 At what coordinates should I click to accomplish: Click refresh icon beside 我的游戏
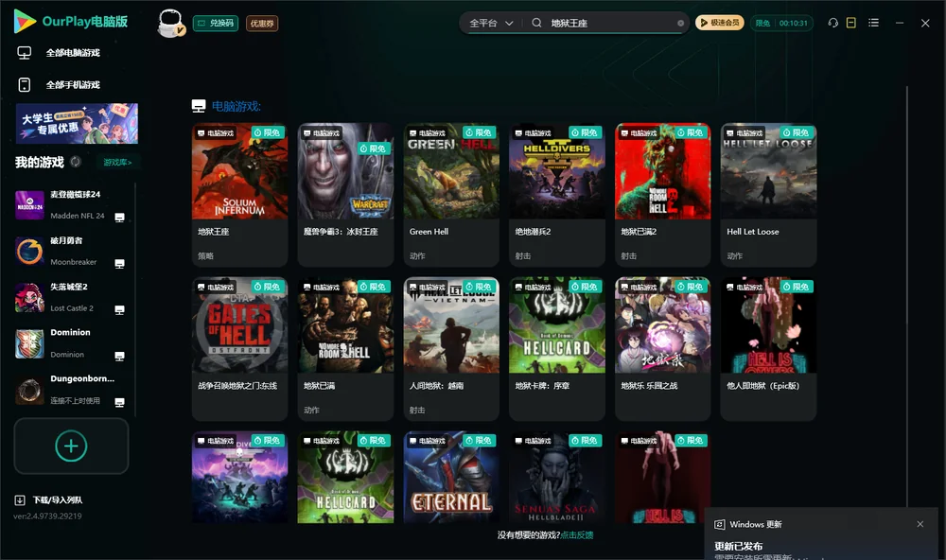click(x=76, y=162)
